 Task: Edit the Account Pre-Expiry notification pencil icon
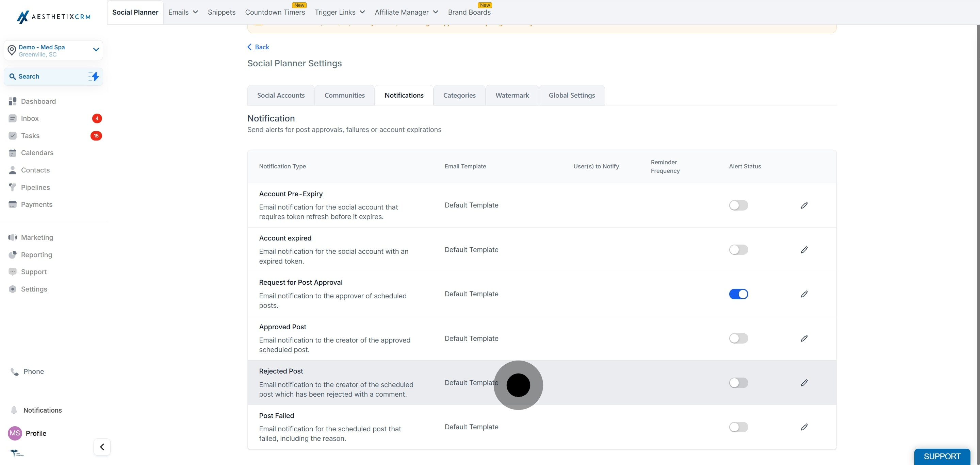[x=804, y=205]
